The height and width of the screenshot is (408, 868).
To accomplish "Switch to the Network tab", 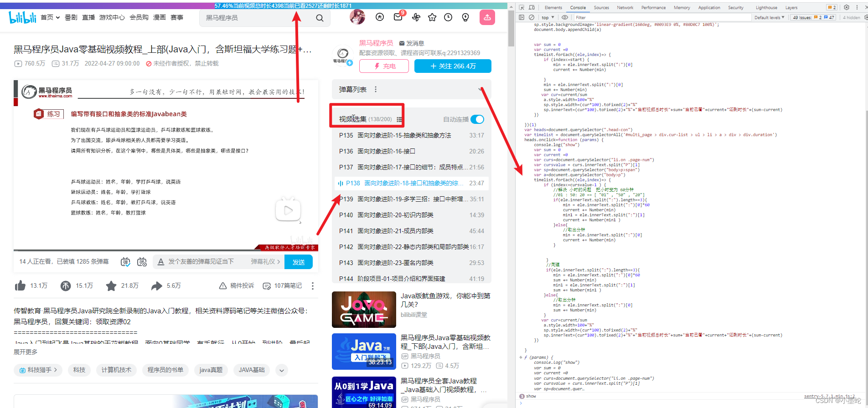I will 625,7.
